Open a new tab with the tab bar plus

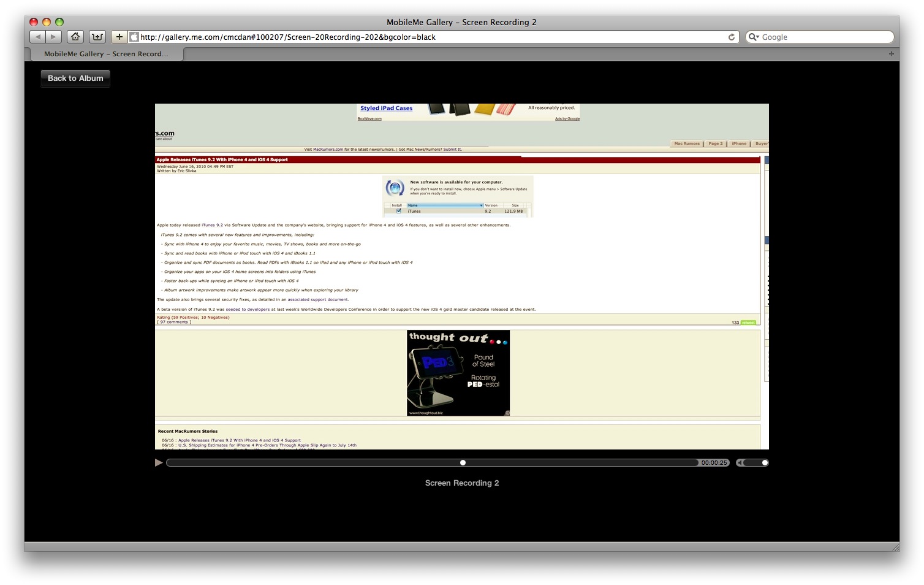[x=892, y=54]
